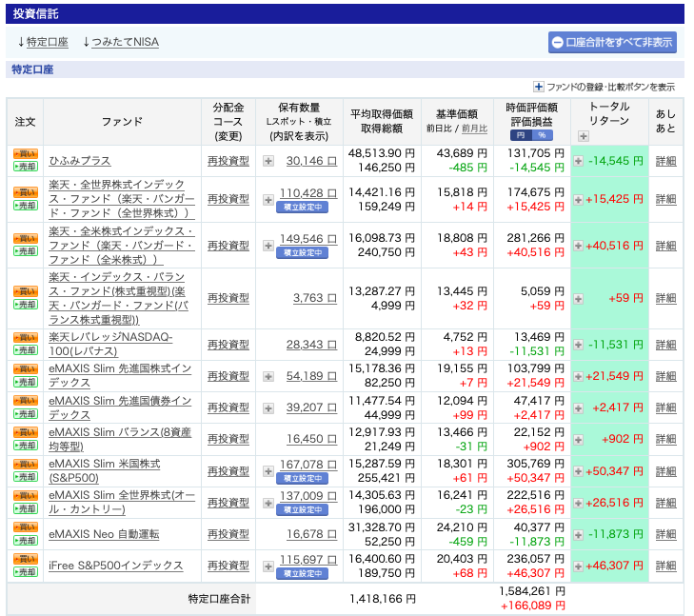694x616 pixels.
Task: Expand holdings breakdown for 110,428口 row
Action: (268, 200)
